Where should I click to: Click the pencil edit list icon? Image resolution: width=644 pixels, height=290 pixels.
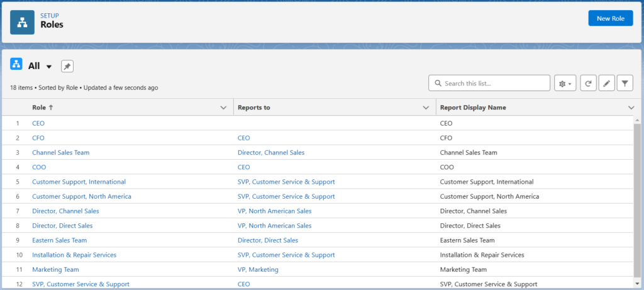click(x=607, y=83)
